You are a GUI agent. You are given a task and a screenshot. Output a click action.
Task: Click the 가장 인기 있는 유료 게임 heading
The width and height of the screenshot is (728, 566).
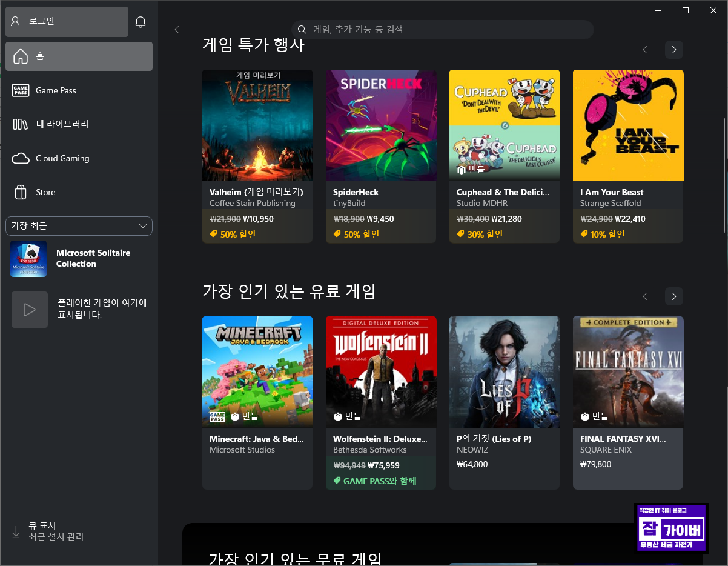289,291
